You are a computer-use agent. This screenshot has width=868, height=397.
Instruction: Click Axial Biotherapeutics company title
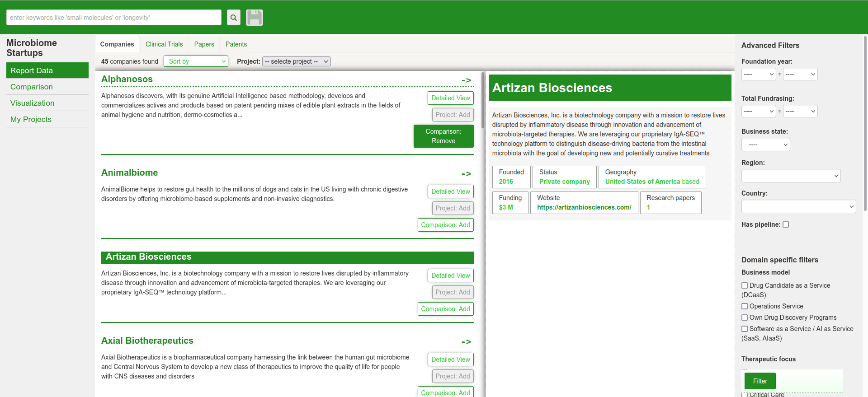point(147,341)
